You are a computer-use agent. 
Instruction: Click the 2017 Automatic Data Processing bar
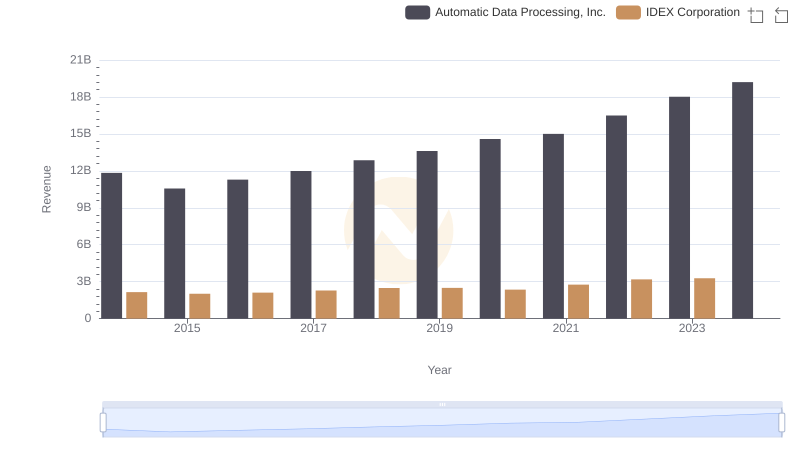(301, 245)
